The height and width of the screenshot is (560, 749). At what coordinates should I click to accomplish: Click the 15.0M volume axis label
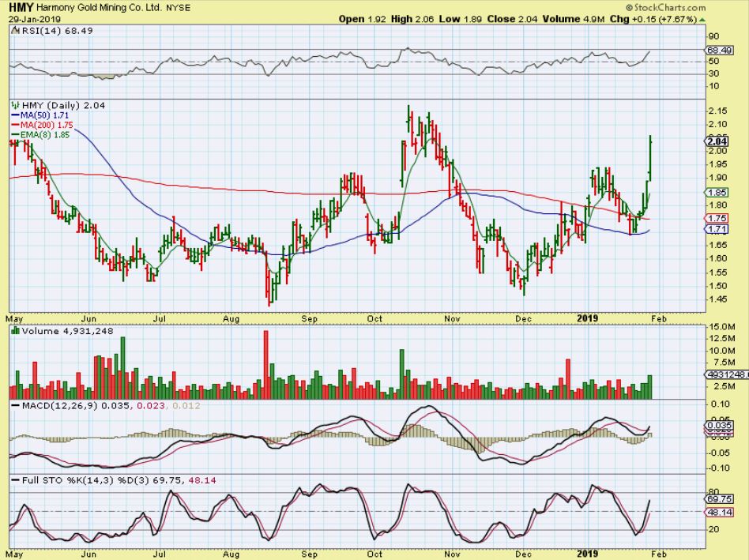[x=721, y=326]
